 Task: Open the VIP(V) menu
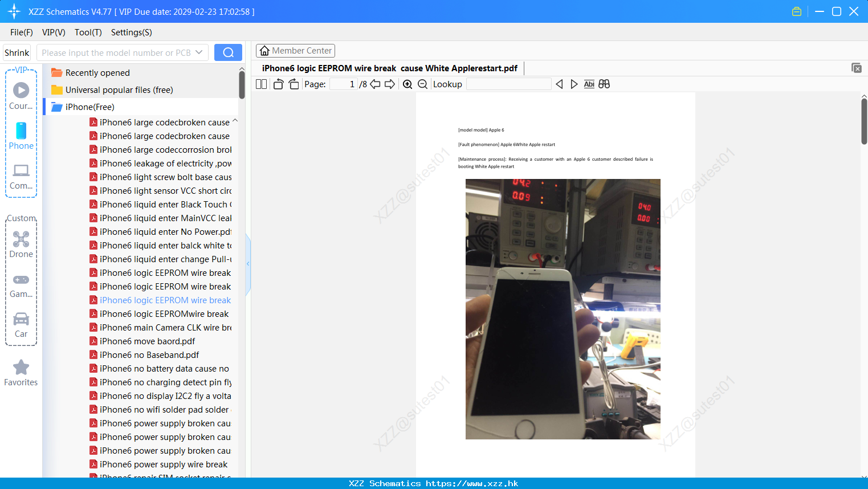[54, 32]
